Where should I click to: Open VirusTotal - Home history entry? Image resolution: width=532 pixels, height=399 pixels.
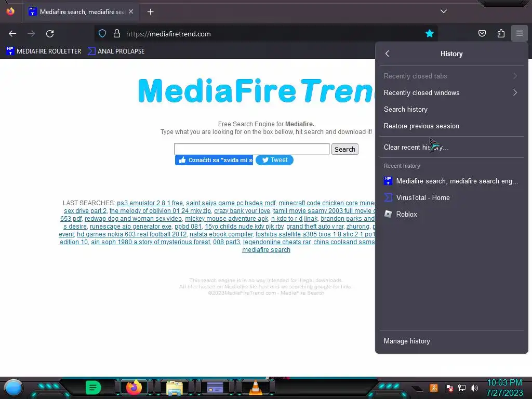451,197
